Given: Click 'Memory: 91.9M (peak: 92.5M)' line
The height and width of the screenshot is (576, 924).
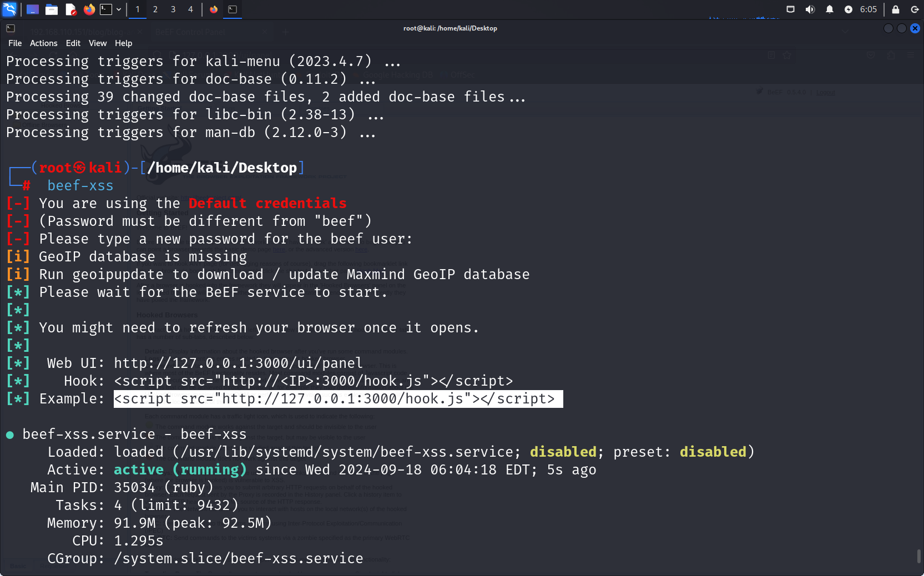Looking at the screenshot, I should [x=159, y=523].
